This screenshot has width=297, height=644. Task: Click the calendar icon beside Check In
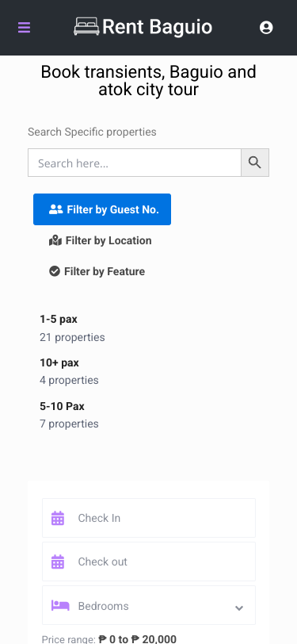(x=58, y=518)
